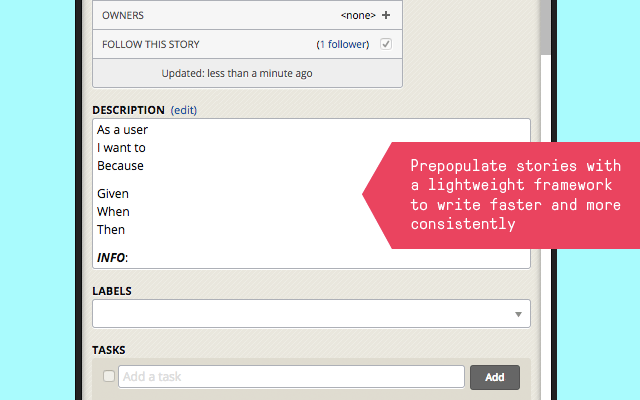Click the 'Because' line in the description
The width and height of the screenshot is (640, 400).
tap(120, 166)
